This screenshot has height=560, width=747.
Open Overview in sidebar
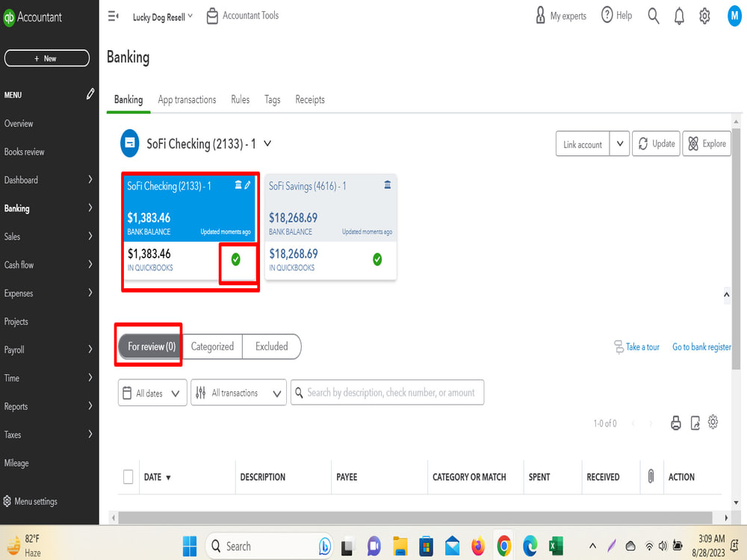click(x=19, y=123)
